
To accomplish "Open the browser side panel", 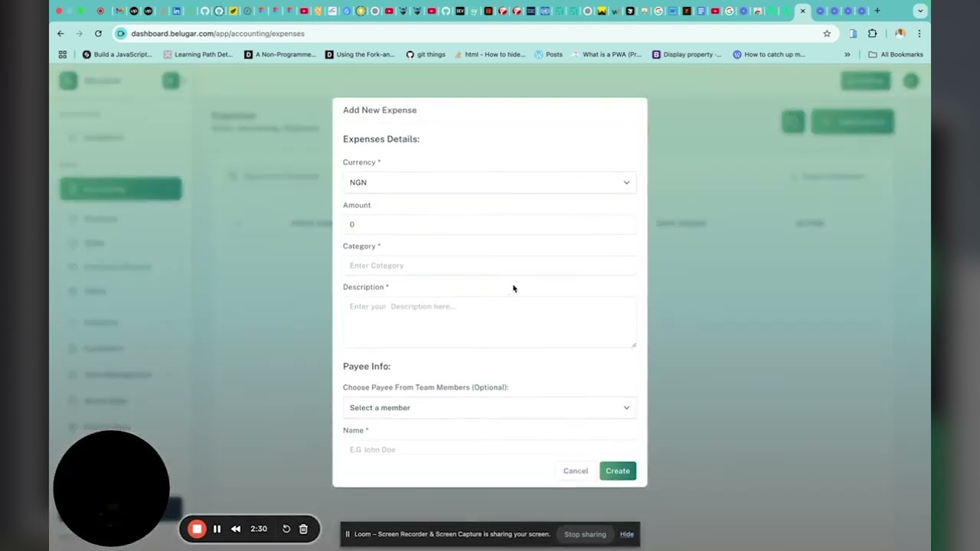I will pyautogui.click(x=853, y=34).
